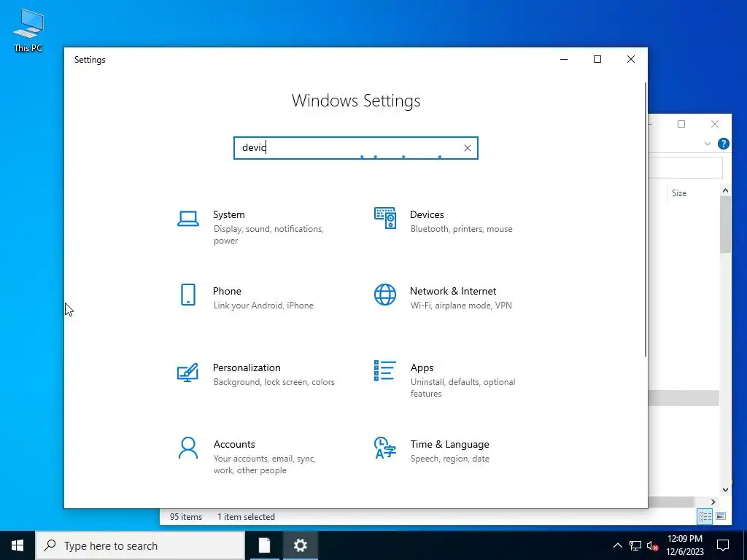Maximize the File Explorer window behind
747x560 pixels.
(x=681, y=124)
